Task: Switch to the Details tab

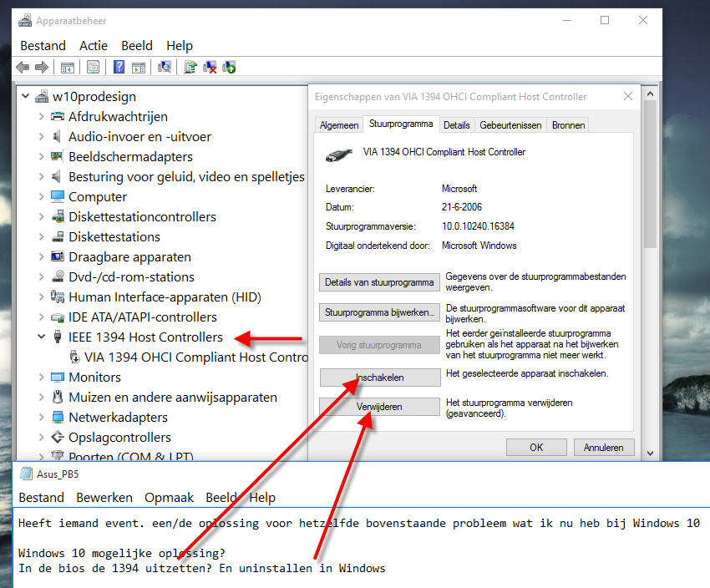Action: pyautogui.click(x=456, y=125)
